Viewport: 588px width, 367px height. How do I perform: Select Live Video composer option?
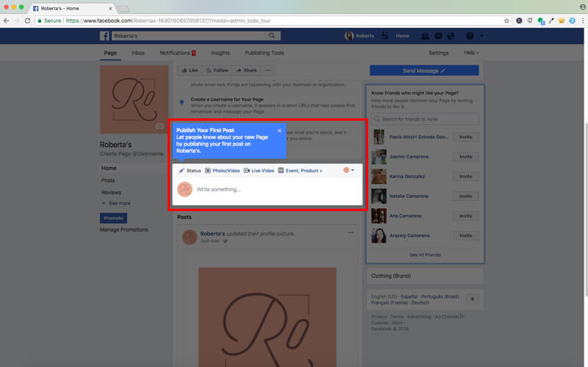point(259,171)
